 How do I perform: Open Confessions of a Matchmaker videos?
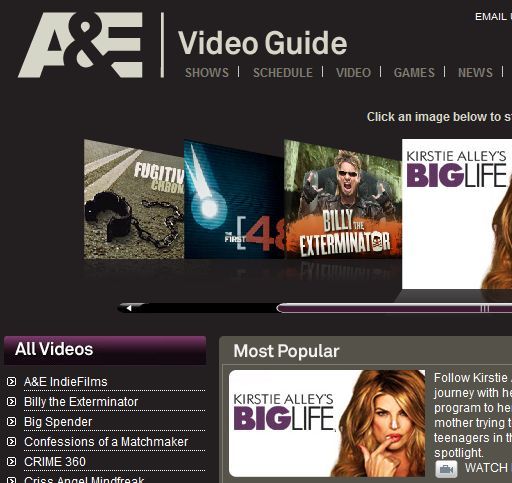[106, 442]
